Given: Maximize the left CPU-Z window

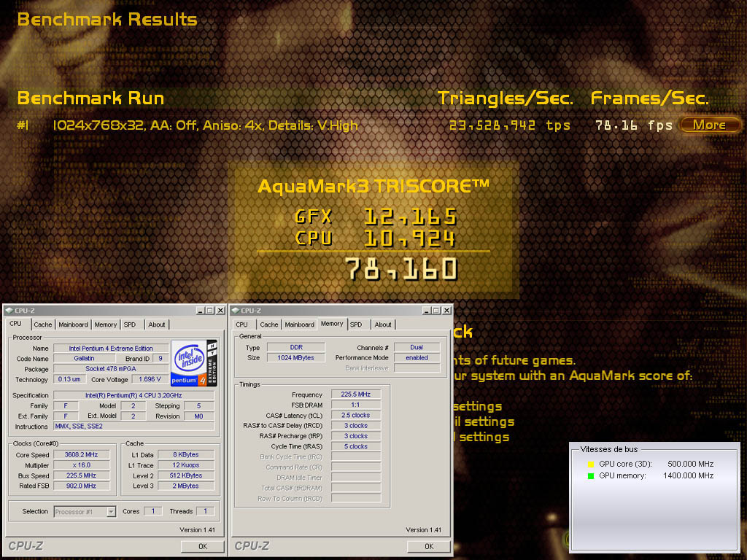Looking at the screenshot, I should coord(209,311).
